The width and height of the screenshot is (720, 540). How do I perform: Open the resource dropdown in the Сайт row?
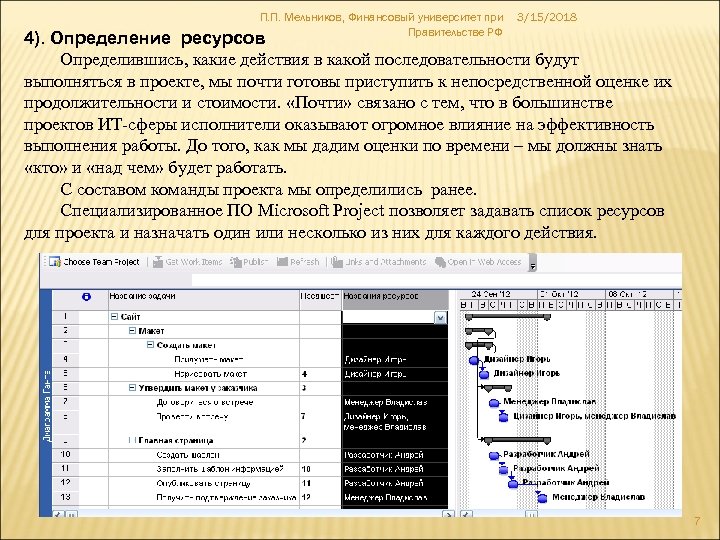pos(440,318)
